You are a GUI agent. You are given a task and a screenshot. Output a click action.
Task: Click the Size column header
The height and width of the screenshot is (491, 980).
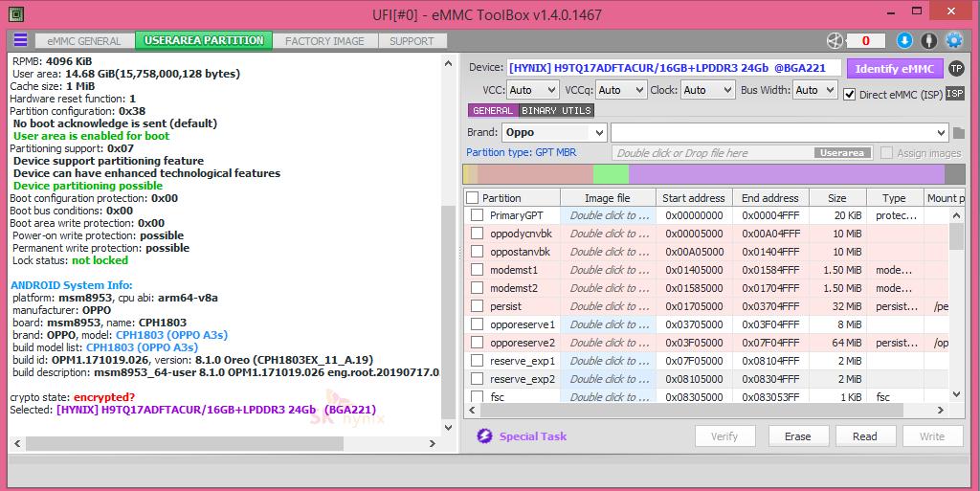(x=837, y=197)
